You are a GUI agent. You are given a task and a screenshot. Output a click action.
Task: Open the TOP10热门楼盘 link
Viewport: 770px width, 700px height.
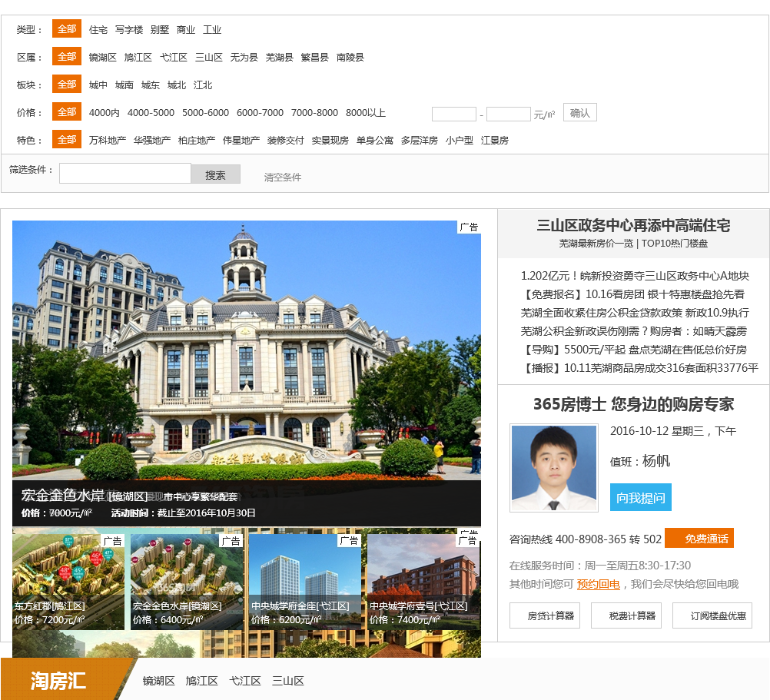[674, 244]
